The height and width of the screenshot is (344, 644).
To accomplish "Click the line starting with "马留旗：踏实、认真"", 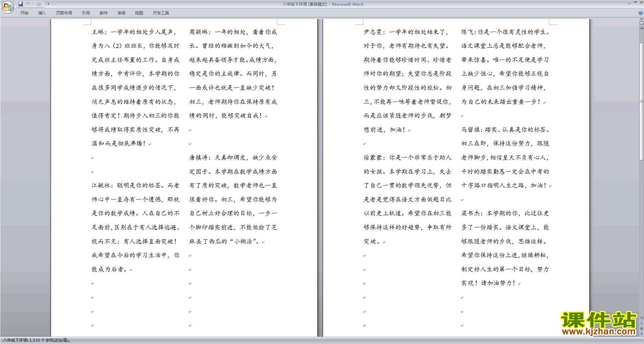I will (x=506, y=130).
